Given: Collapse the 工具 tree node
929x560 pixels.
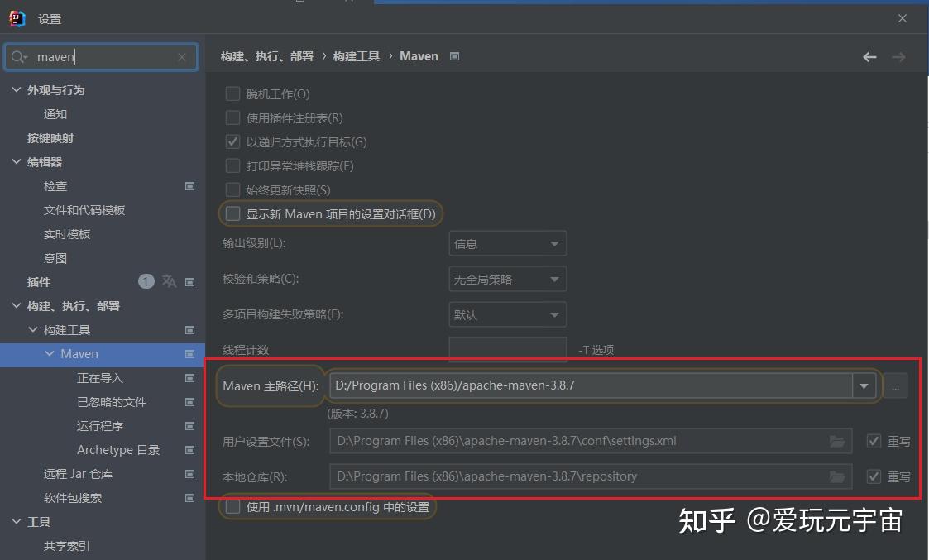Looking at the screenshot, I should (17, 521).
